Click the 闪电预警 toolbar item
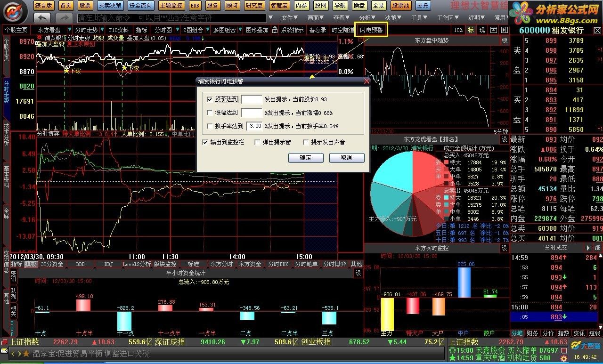603x364 pixels. coord(371,30)
